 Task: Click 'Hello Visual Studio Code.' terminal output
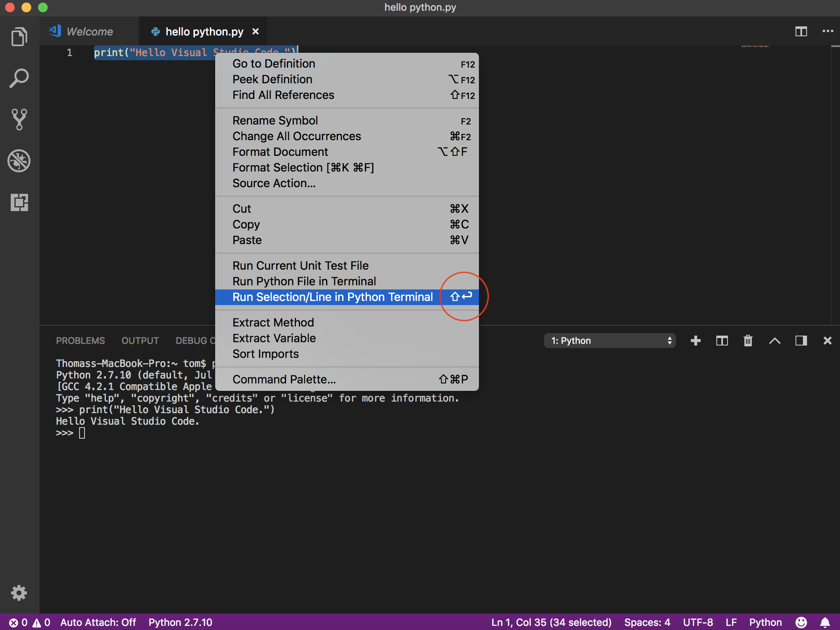click(x=128, y=421)
